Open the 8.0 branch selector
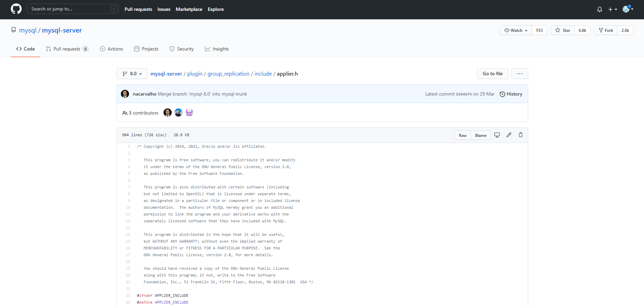This screenshot has height=307, width=644. tap(132, 74)
